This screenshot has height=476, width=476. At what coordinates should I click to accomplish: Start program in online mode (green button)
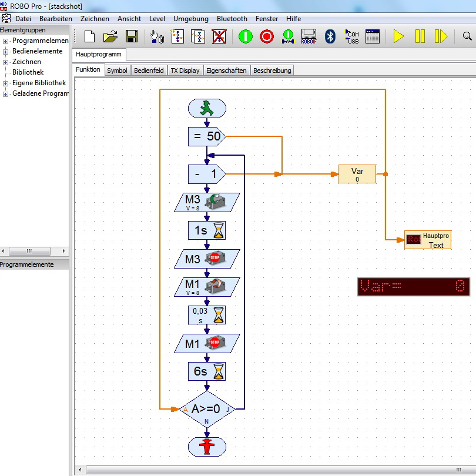pos(245,36)
